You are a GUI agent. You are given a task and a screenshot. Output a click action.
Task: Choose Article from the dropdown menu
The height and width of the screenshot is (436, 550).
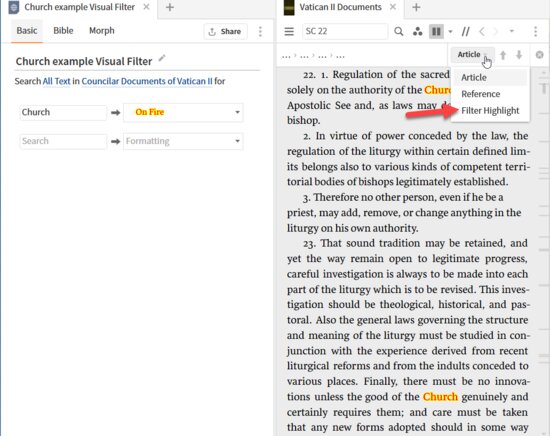click(x=490, y=78)
